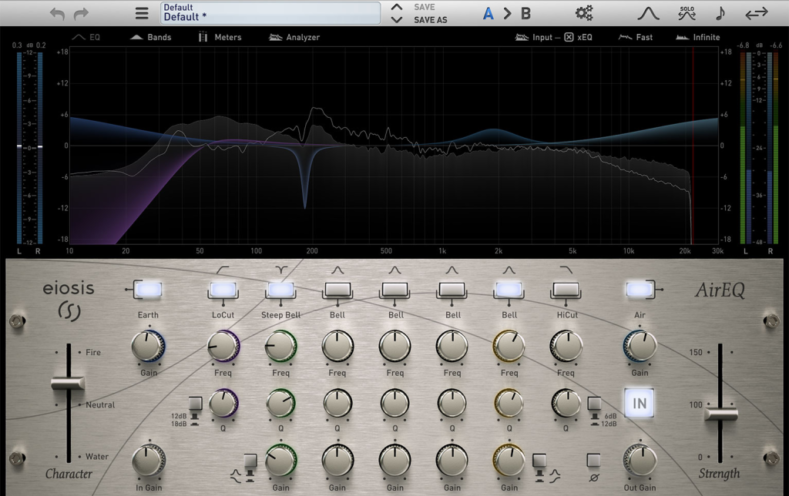This screenshot has width=789, height=496.
Task: Click the IN bypass button
Action: 639,403
